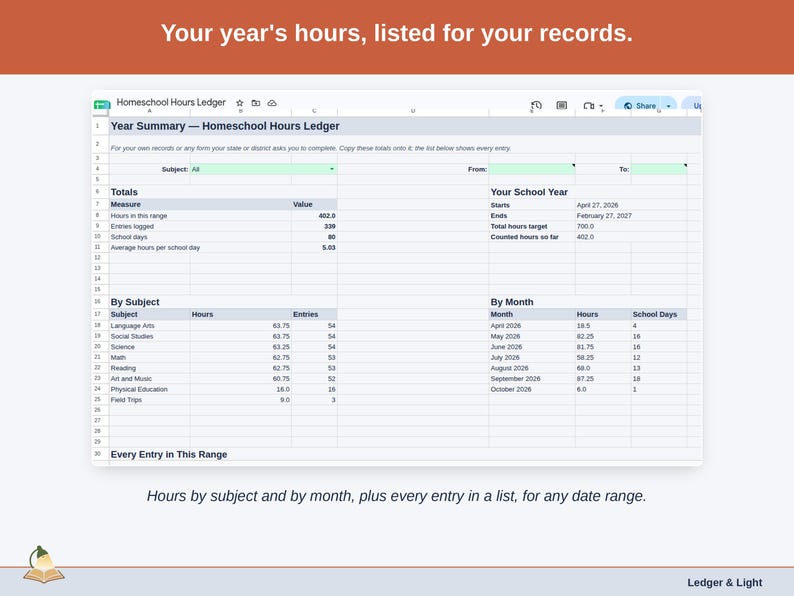Open the comments icon
Screen dimensions: 794x596
coord(562,105)
